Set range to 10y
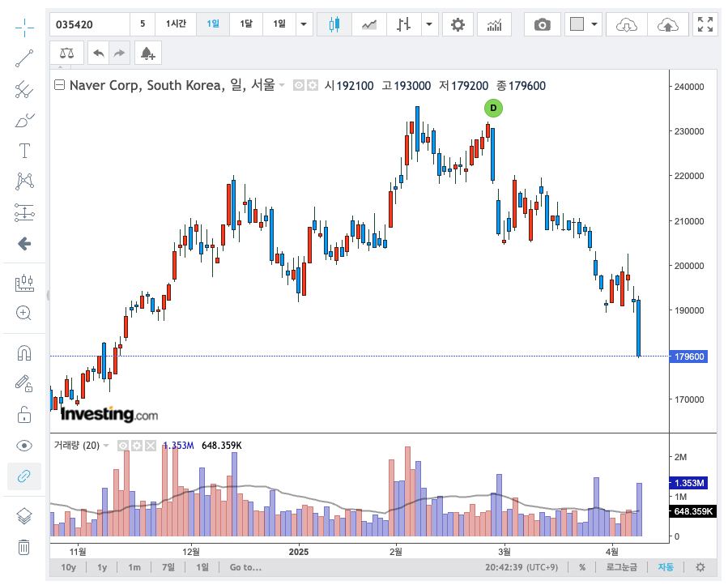The image size is (728, 585). pyautogui.click(x=68, y=567)
